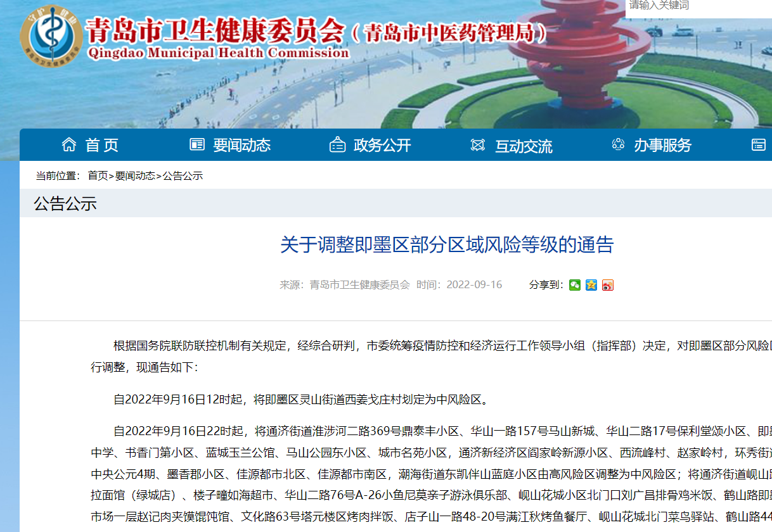The width and height of the screenshot is (772, 532).
Task: Open the 办事服务 navigation menu item
Action: (662, 145)
